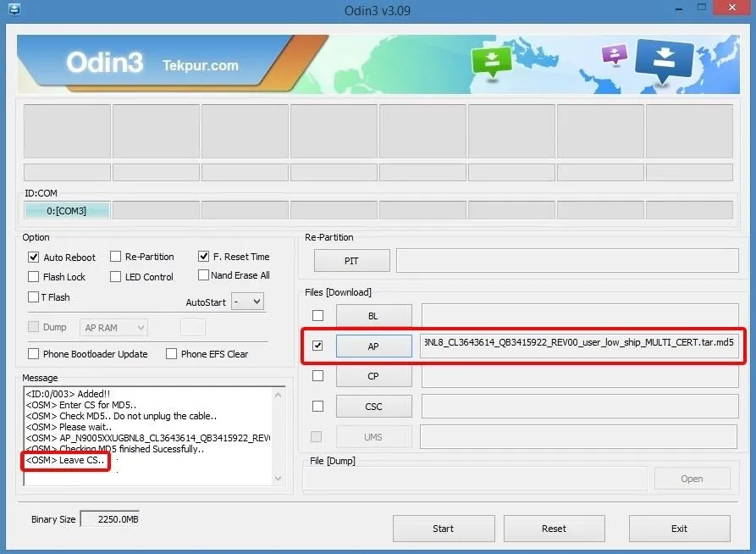Enable the Re-Partition checkbox
Viewport: 756px width, 554px height.
pos(115,257)
